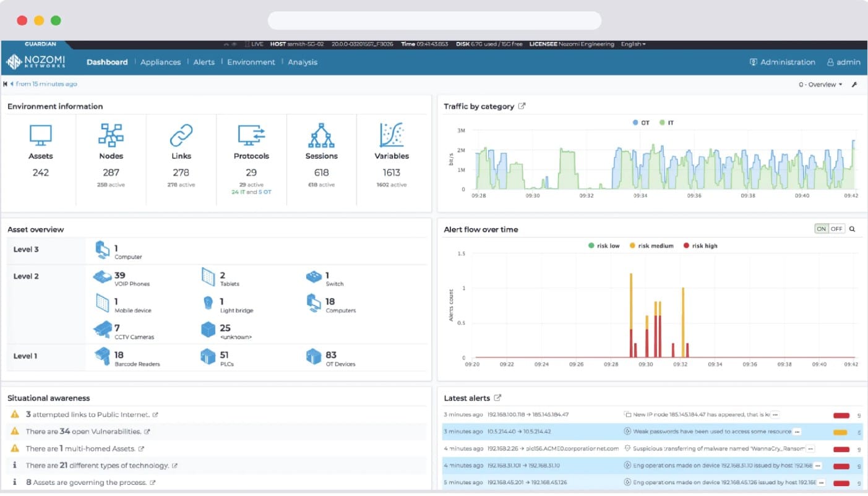This screenshot has height=496, width=868.
Task: Toggle risk high series in legend
Action: [700, 246]
